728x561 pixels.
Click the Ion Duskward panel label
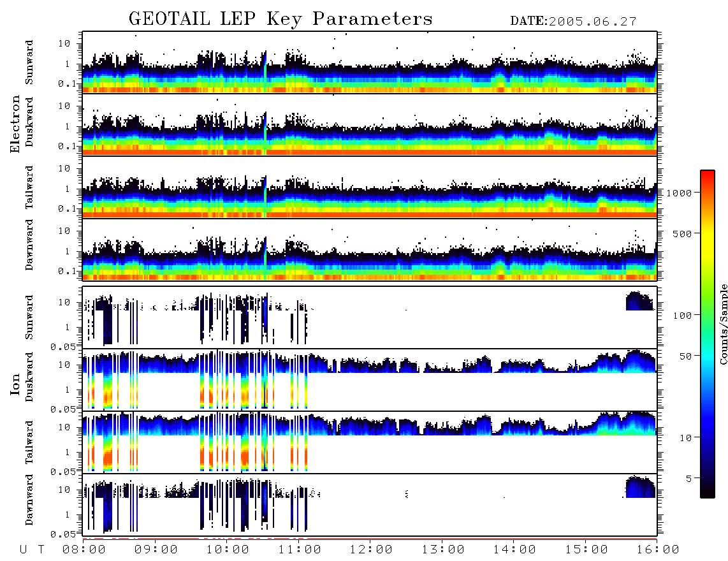point(29,377)
